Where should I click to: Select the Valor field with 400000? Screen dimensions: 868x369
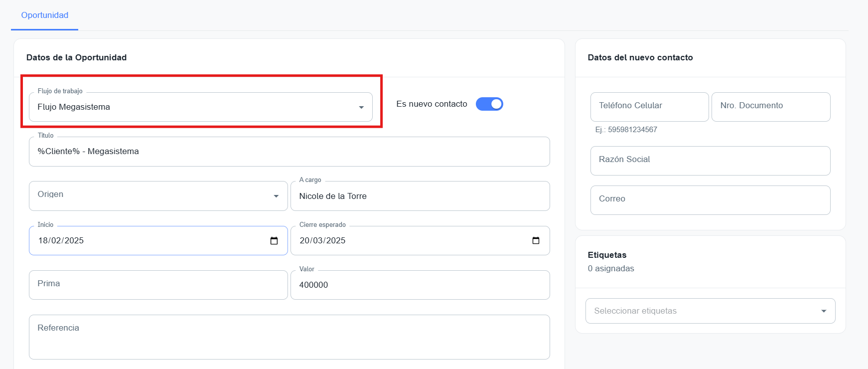point(420,285)
